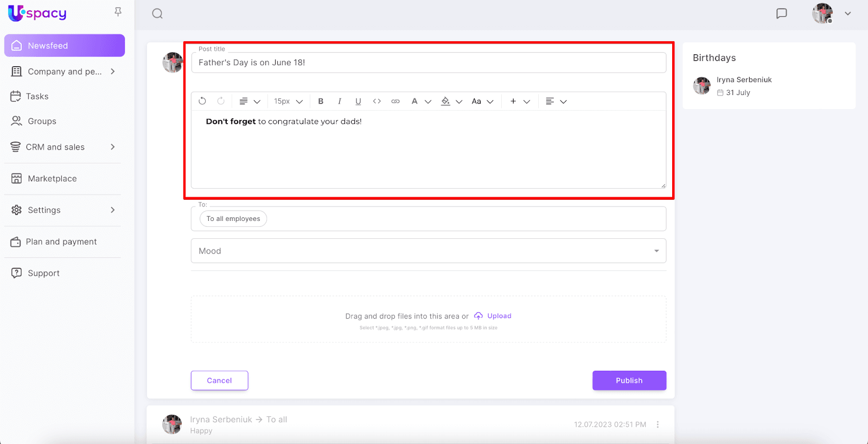
Task: Insert a link using link icon
Action: (x=395, y=101)
